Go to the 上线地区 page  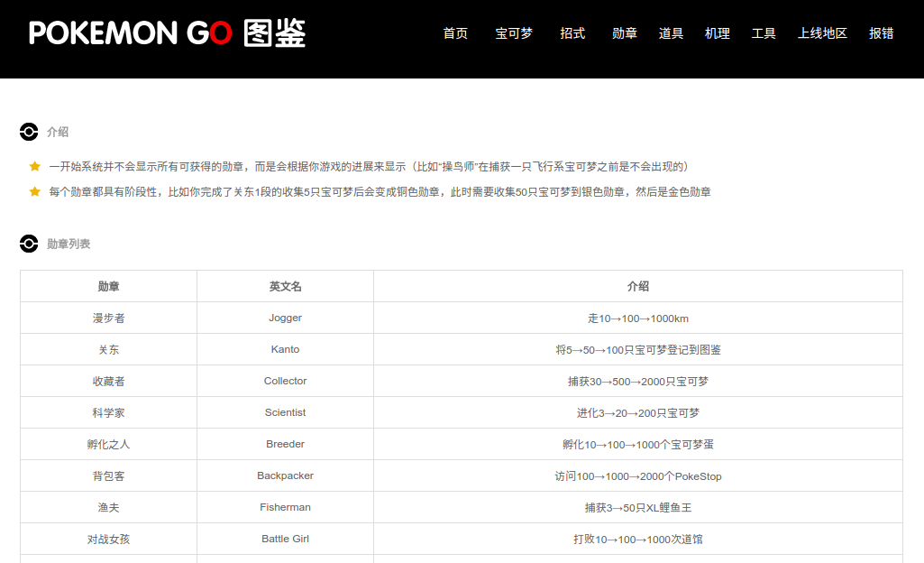[823, 33]
